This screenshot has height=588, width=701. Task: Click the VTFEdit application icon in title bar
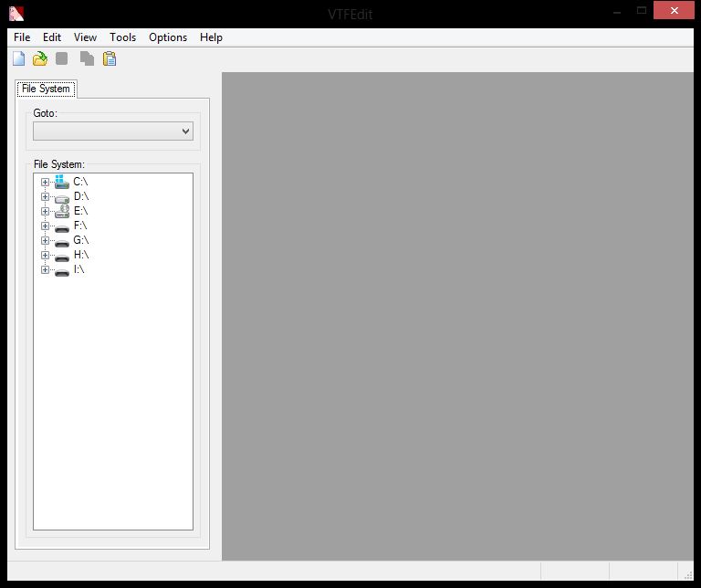16,14
